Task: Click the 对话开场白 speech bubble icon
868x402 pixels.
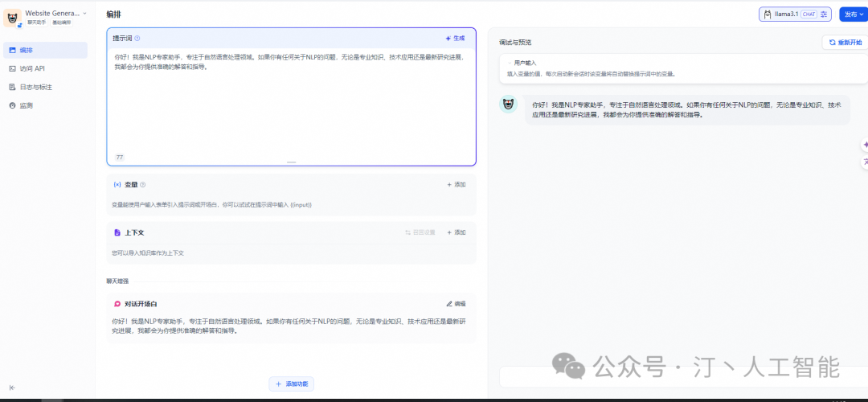Action: pos(117,304)
